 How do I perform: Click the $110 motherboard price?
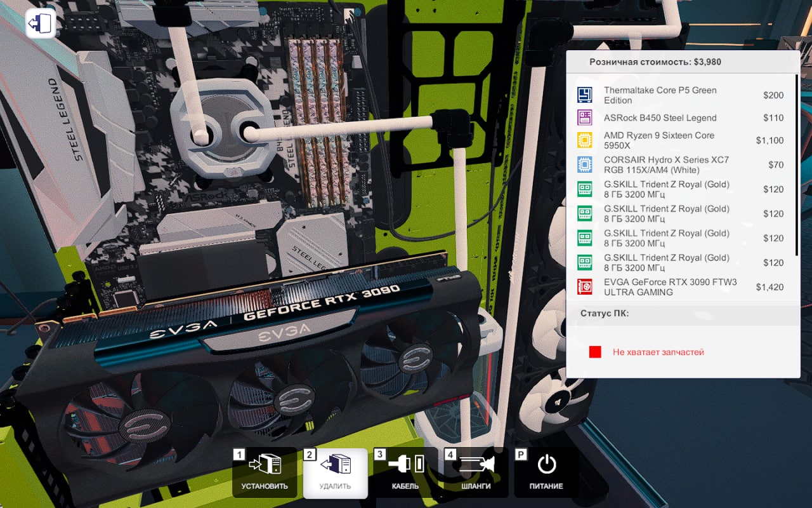pyautogui.click(x=773, y=117)
